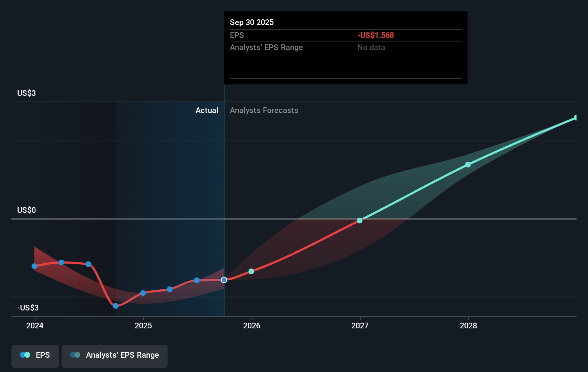Click the 2024 x-axis label
The width and height of the screenshot is (588, 372).
[35, 325]
